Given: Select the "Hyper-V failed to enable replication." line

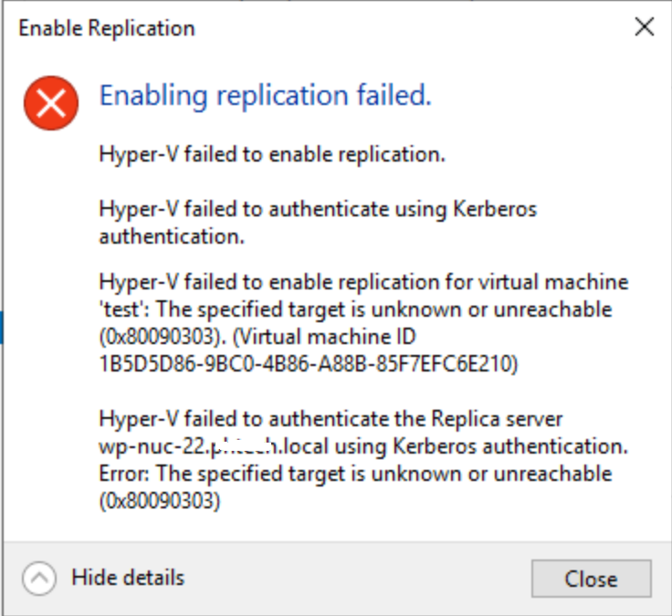Looking at the screenshot, I should click(x=272, y=154).
